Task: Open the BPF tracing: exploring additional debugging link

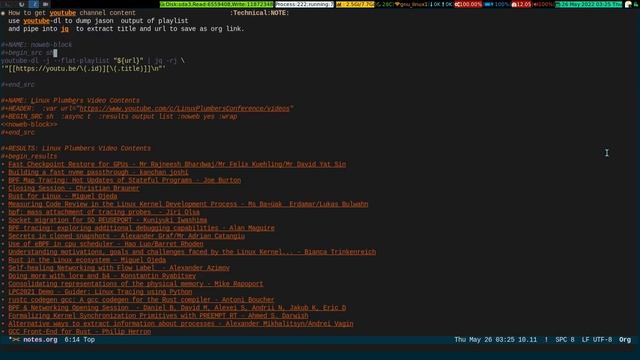Action: (x=141, y=228)
